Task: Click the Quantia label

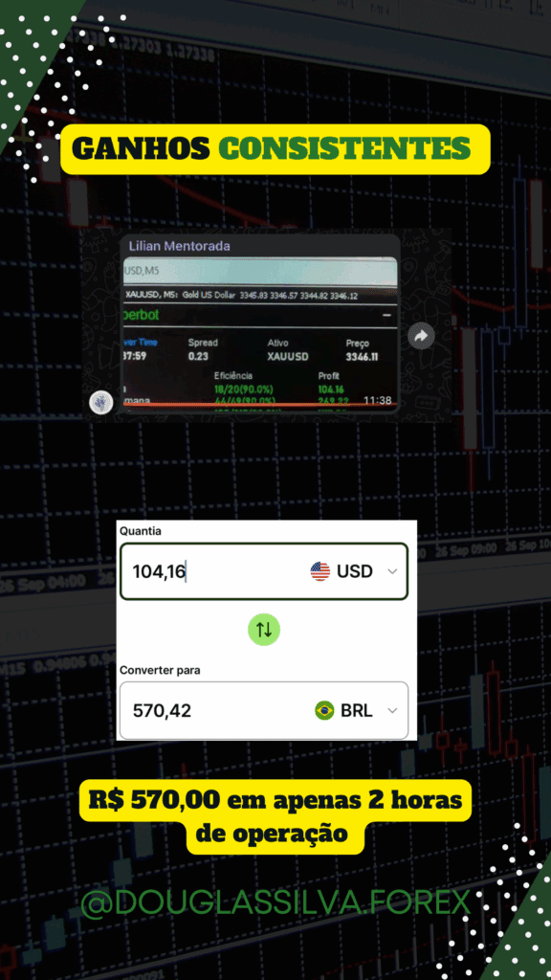Action: [x=141, y=531]
